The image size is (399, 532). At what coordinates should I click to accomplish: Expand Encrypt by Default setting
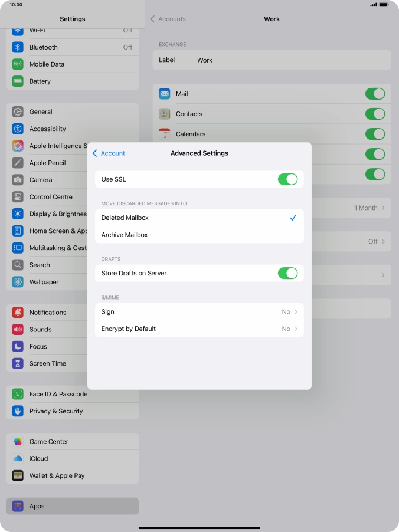[199, 329]
